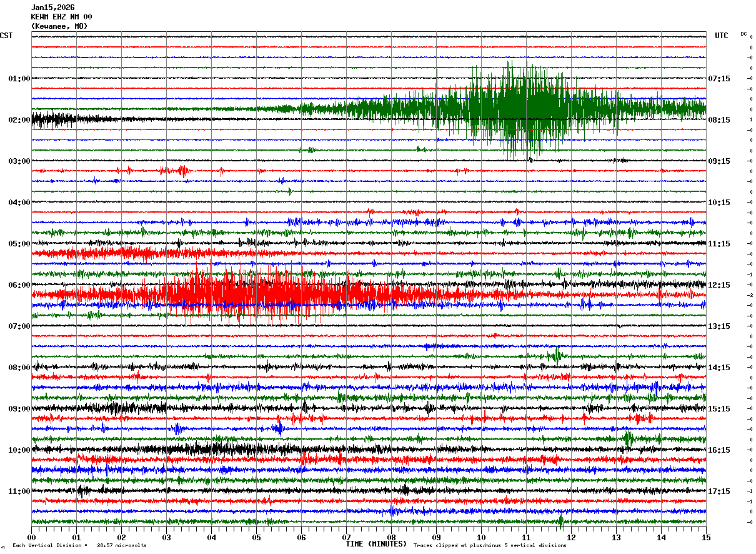Click the 12:15 UTC time label
The image size is (756, 554).
point(719,285)
